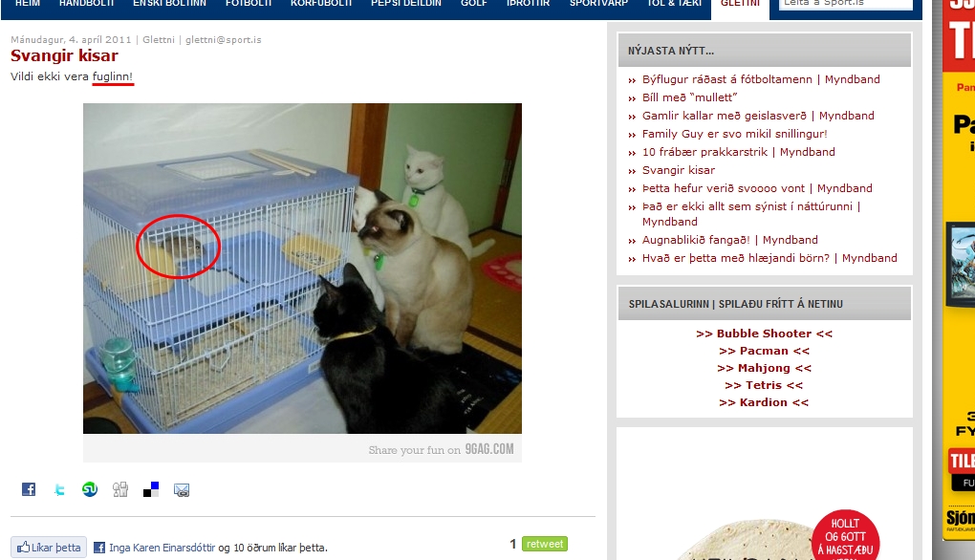Open the Inga Karen Einarsdóttir profile link
The height and width of the screenshot is (560, 975).
(162, 548)
